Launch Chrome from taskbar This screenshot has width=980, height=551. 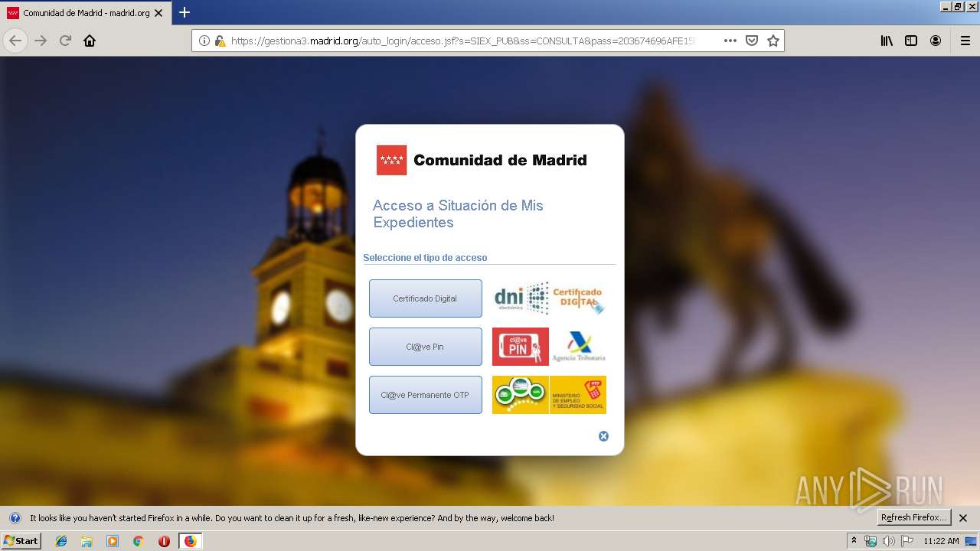click(x=139, y=541)
